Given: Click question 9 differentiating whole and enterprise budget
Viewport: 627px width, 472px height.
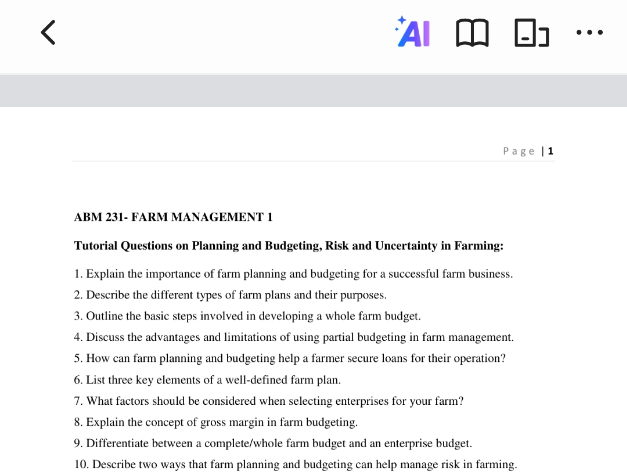Looking at the screenshot, I should coord(273,444).
